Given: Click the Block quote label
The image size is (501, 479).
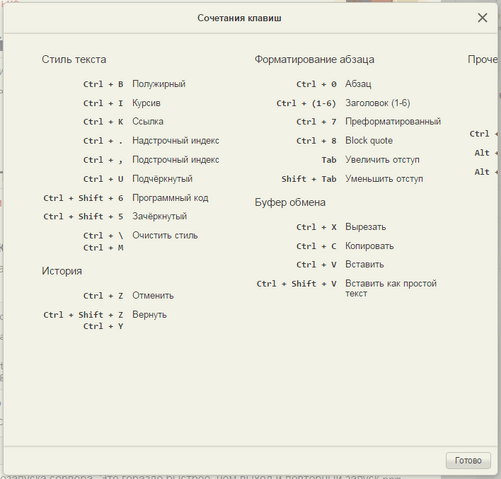Looking at the screenshot, I should point(369,141).
